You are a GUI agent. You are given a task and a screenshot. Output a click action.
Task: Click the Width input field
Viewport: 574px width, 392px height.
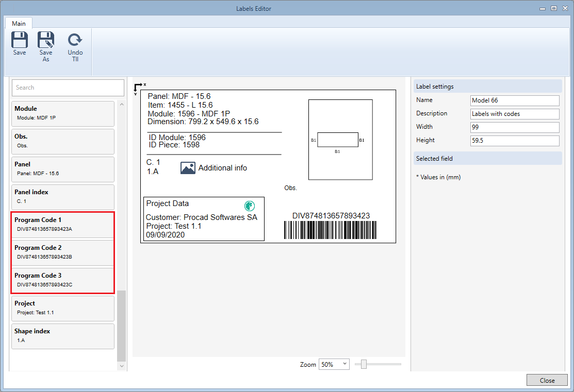(x=515, y=127)
